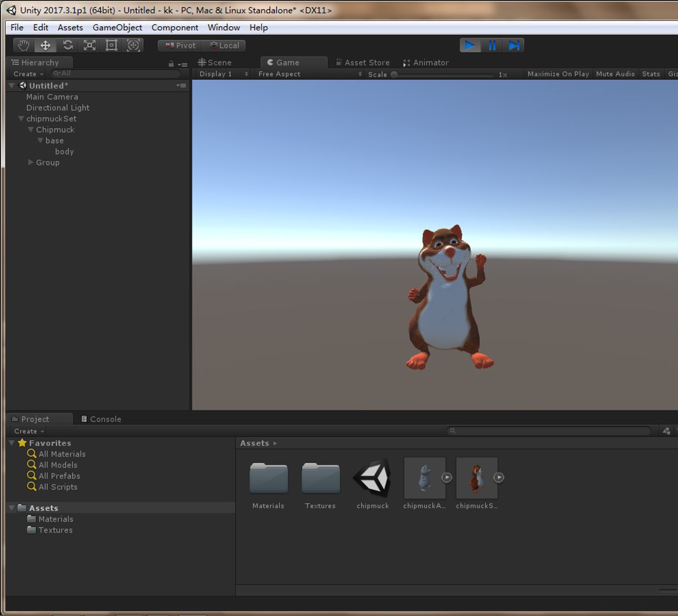
Task: Open the File menu
Action: (x=17, y=27)
